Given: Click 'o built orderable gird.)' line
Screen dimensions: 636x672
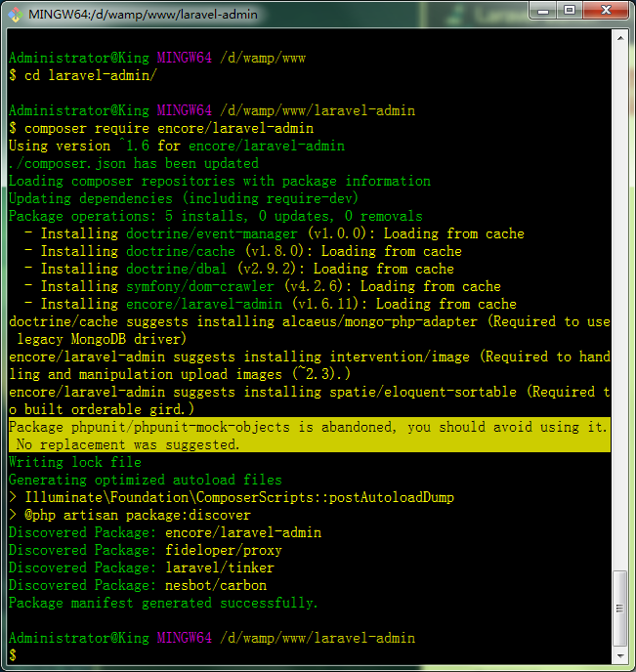Looking at the screenshot, I should point(102,409).
